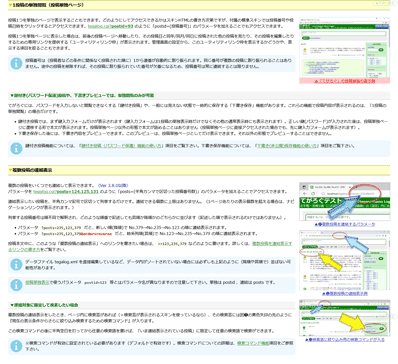Open the 複数投稿を連結するパラメータ thumbnail image
This screenshot has width=398, height=364.
tap(345, 201)
